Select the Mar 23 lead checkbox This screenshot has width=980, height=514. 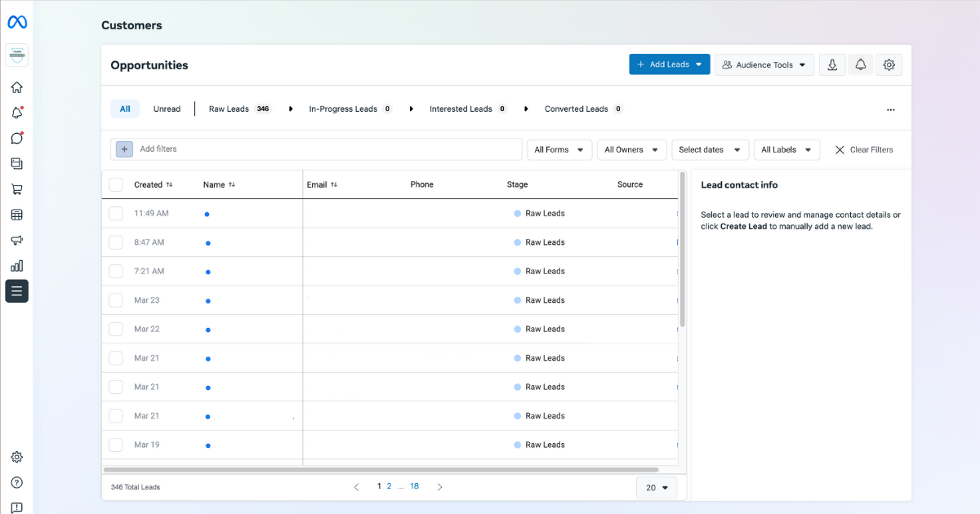click(116, 300)
